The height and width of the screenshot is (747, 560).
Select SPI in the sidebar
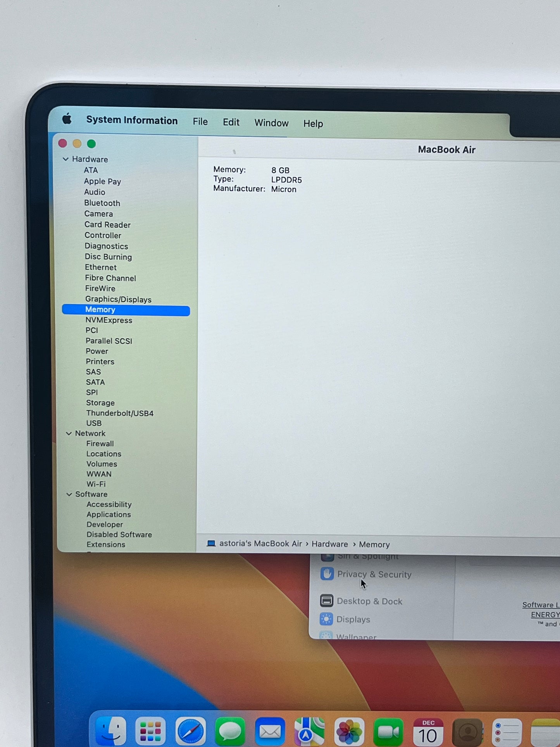[x=92, y=392]
